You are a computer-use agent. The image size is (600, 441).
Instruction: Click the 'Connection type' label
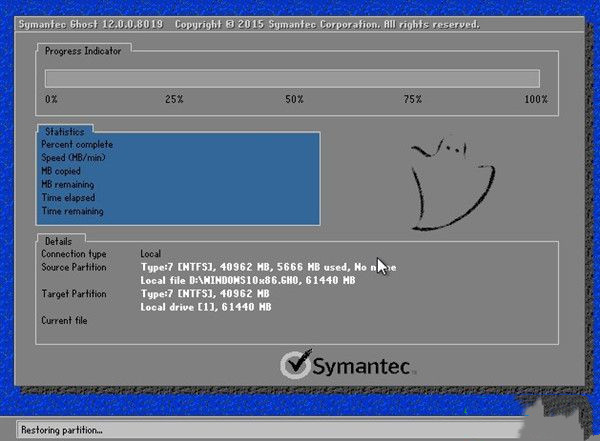coord(73,254)
